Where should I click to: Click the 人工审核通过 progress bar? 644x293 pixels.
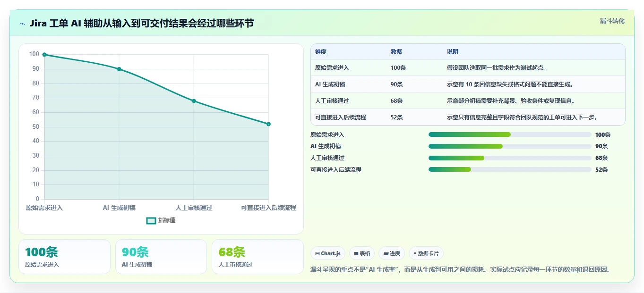click(x=510, y=158)
